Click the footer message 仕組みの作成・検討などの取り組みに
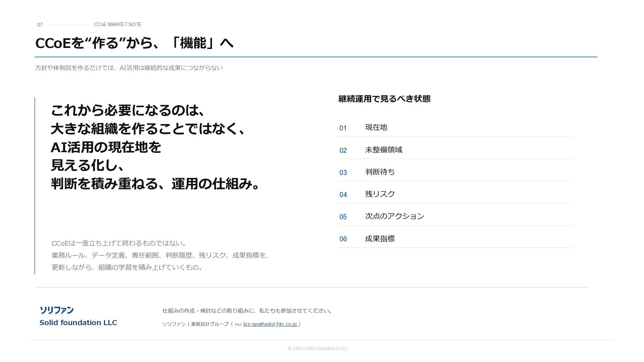The image size is (644, 362). 248,311
